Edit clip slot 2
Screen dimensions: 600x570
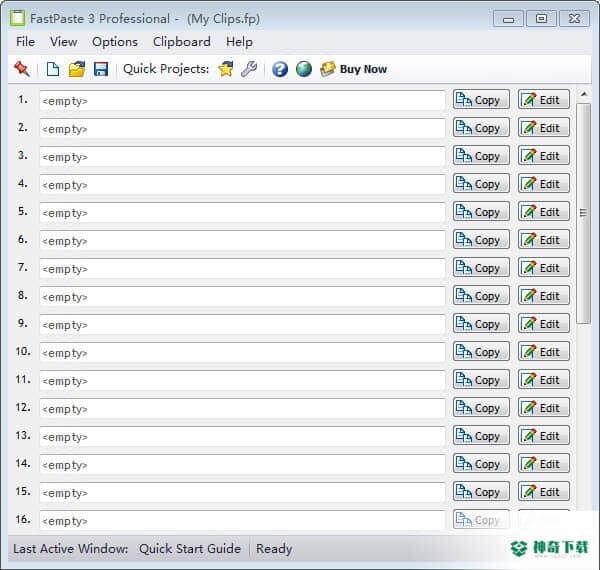(x=544, y=127)
